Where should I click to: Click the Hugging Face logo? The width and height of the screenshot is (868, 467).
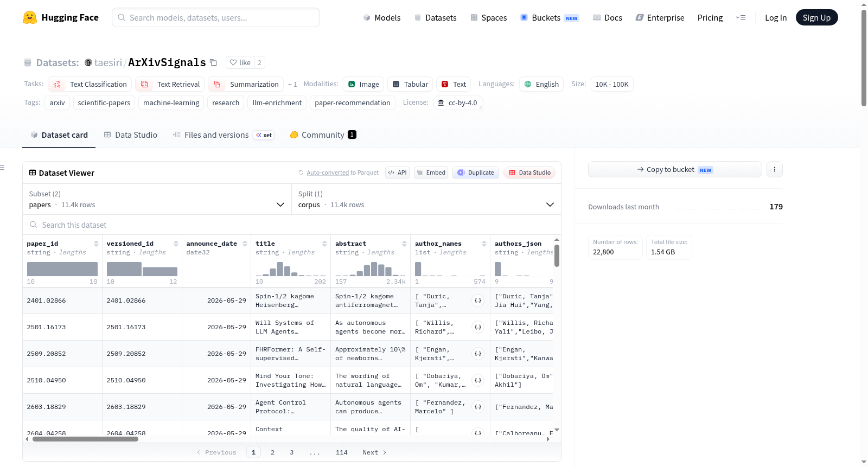tap(60, 17)
